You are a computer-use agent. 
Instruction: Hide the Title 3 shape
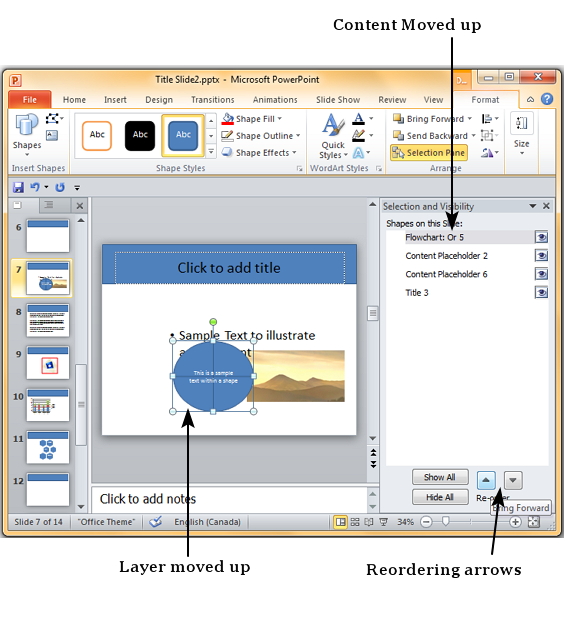coord(541,293)
